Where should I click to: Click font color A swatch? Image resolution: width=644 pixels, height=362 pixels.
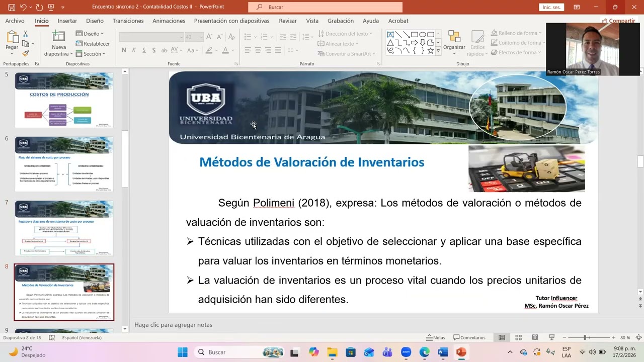(x=226, y=50)
